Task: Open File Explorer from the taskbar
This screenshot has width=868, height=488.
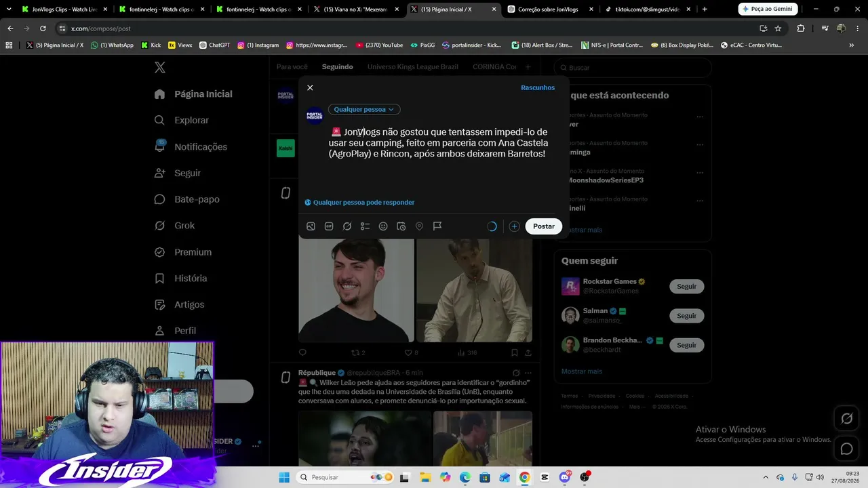Action: [425, 477]
